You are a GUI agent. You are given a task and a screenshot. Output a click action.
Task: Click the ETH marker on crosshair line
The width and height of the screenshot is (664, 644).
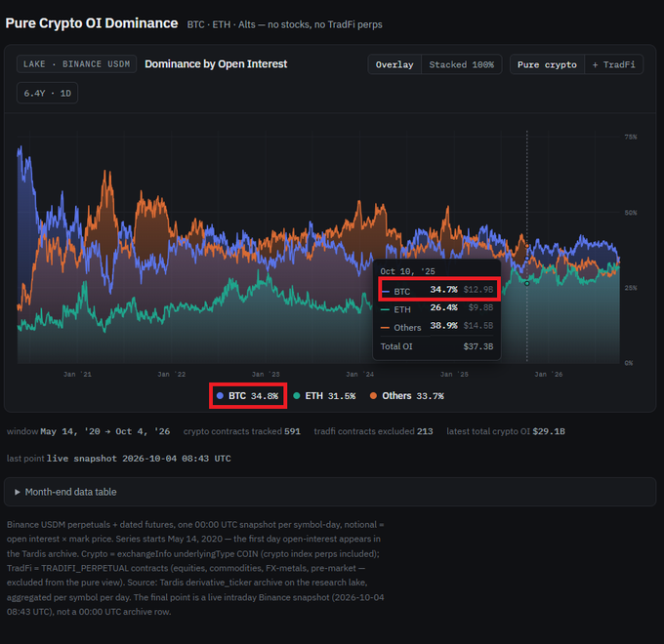tap(526, 283)
